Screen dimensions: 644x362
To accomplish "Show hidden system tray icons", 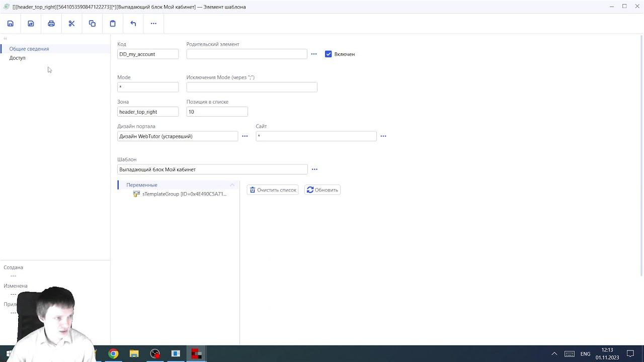I will pyautogui.click(x=554, y=354).
